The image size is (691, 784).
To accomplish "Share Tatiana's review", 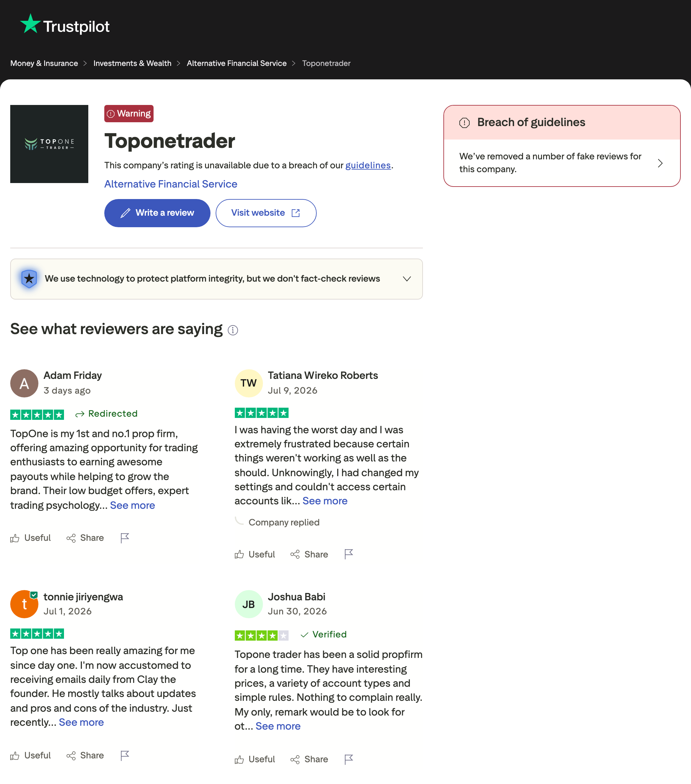I will tap(309, 555).
